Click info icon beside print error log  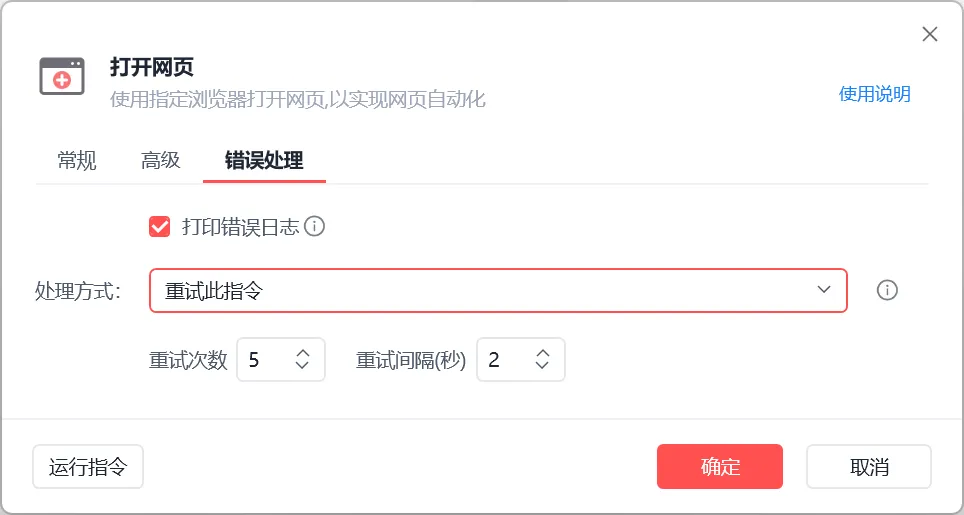pyautogui.click(x=315, y=226)
